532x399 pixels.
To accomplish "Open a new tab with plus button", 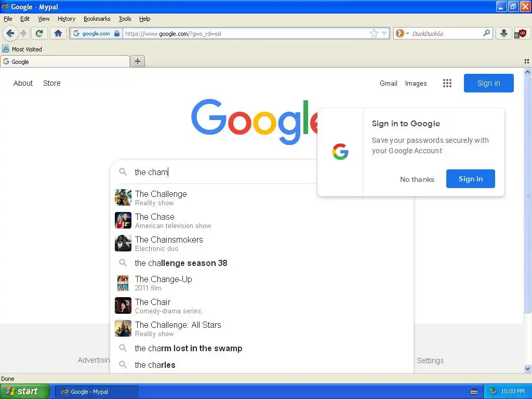I will click(x=137, y=61).
